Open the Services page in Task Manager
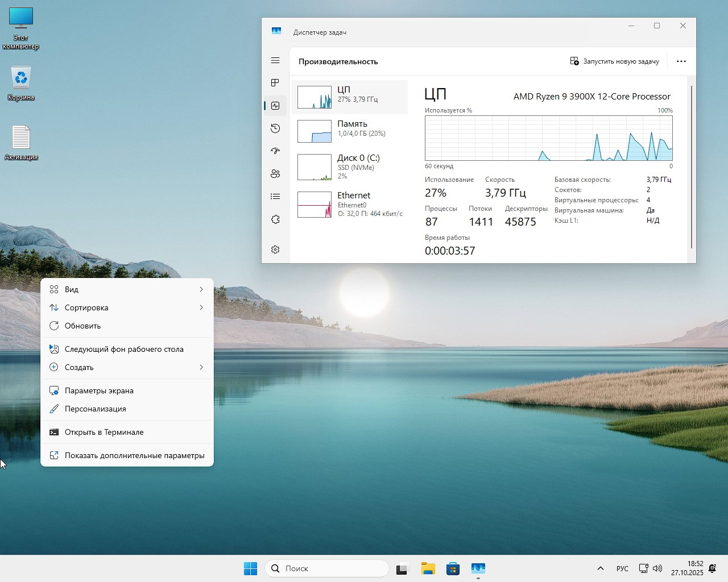Image resolution: width=728 pixels, height=582 pixels. [x=275, y=218]
